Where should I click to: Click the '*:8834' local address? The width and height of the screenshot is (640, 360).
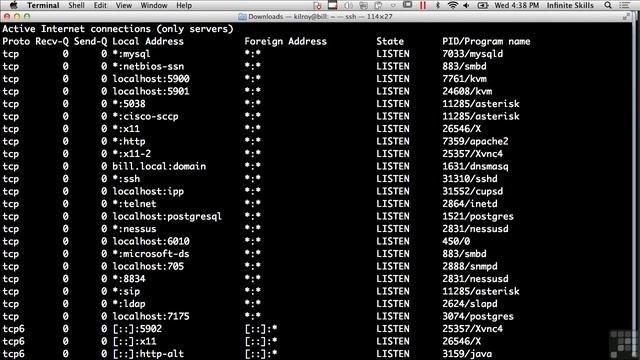129,279
